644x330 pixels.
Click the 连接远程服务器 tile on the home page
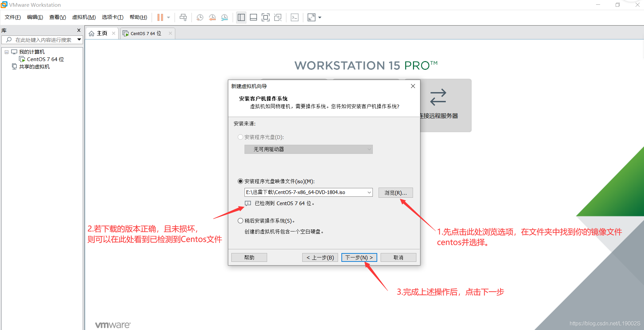pos(446,105)
